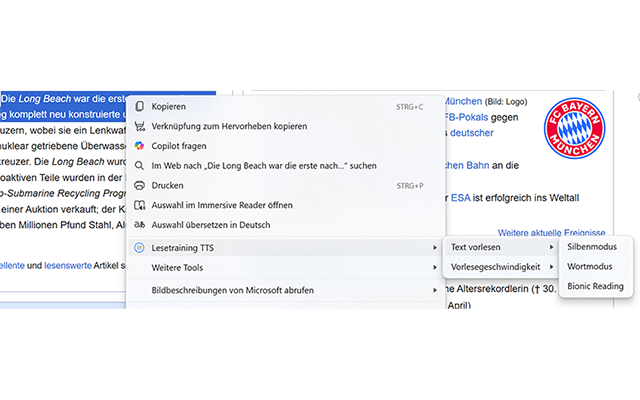Click the Lesetraining TTS extension icon
Image resolution: width=640 pixels, height=400 pixels.
[140, 247]
